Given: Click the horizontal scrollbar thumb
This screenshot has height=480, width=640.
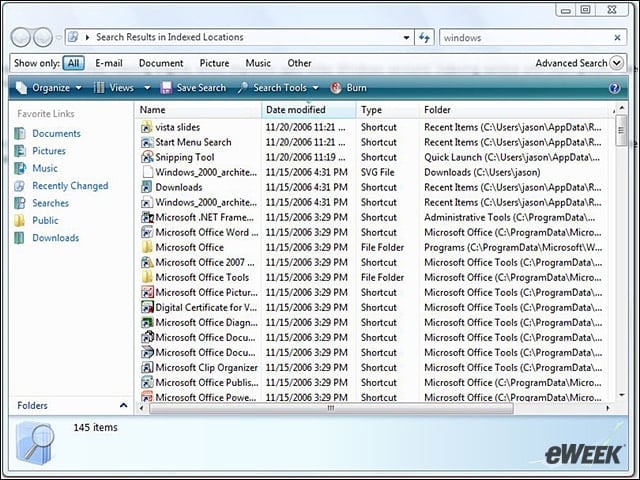Looking at the screenshot, I should 331,408.
